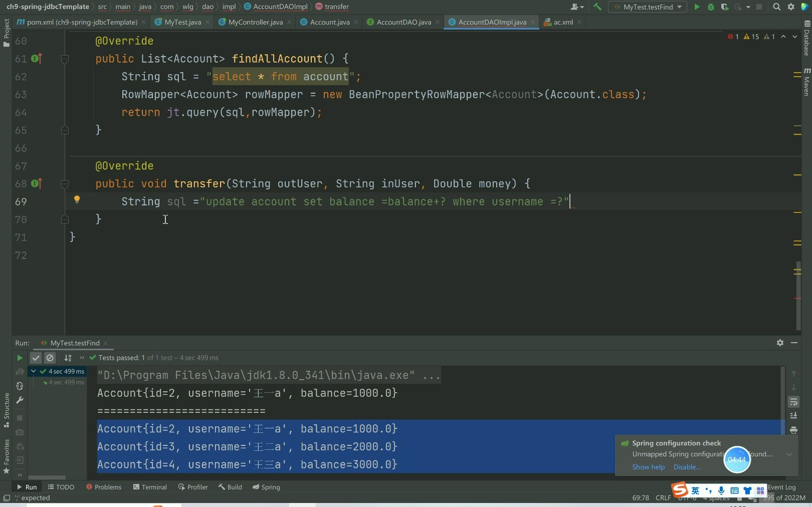Screen dimensions: 812x507
Task: Click the microphone icon in IME bar
Action: pyautogui.click(x=721, y=490)
